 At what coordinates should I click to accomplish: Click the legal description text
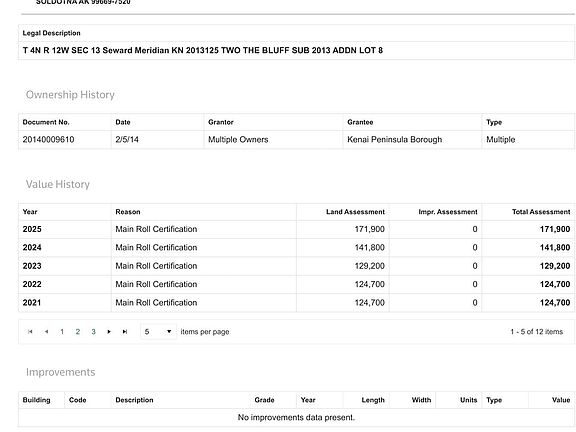(x=203, y=50)
